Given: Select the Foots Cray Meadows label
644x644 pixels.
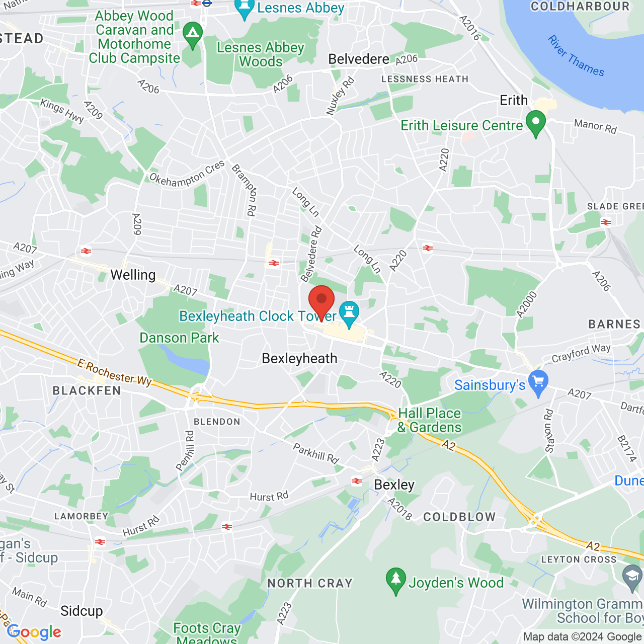Looking at the screenshot, I should click(207, 633).
